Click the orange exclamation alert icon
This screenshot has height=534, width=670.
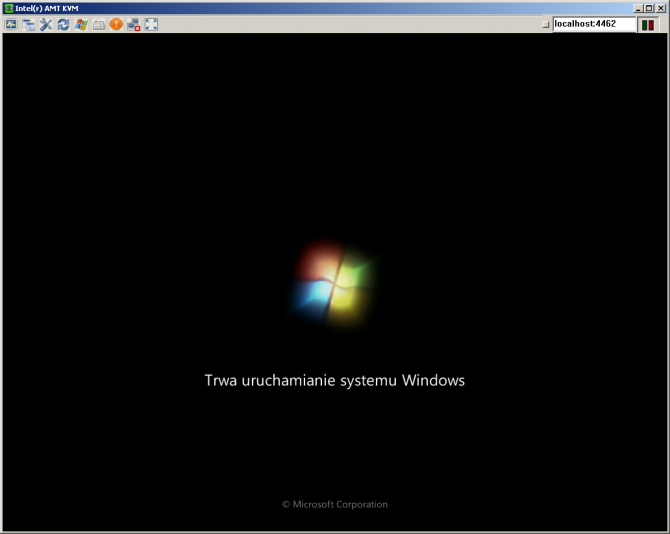click(x=116, y=24)
